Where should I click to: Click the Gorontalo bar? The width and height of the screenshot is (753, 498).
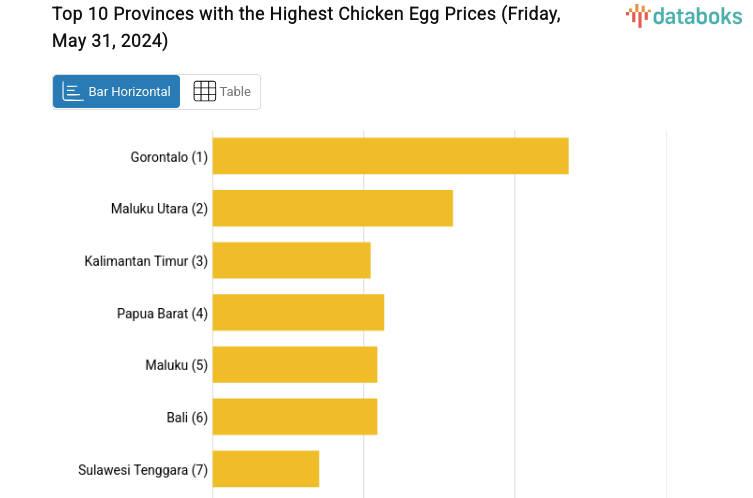tap(390, 156)
